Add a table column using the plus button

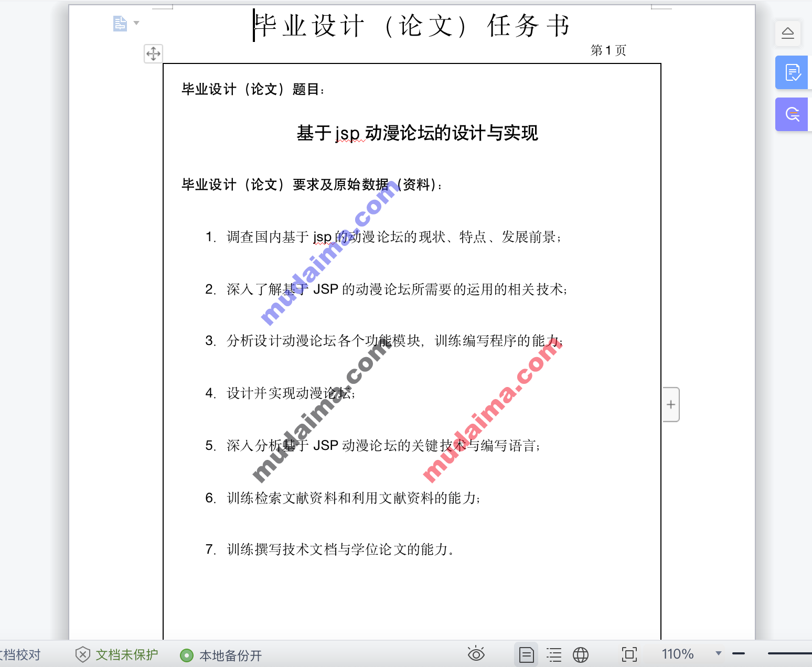[x=671, y=404]
